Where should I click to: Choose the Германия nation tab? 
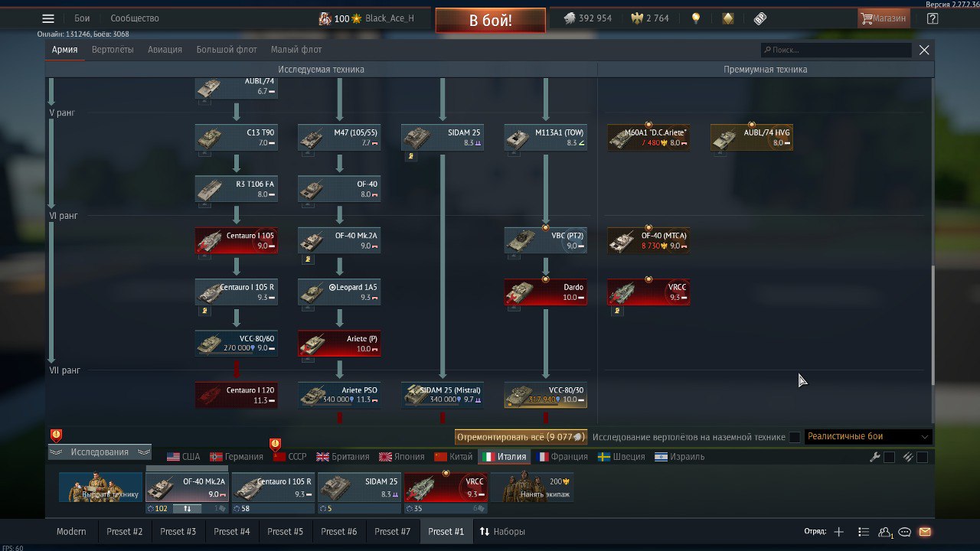click(237, 457)
